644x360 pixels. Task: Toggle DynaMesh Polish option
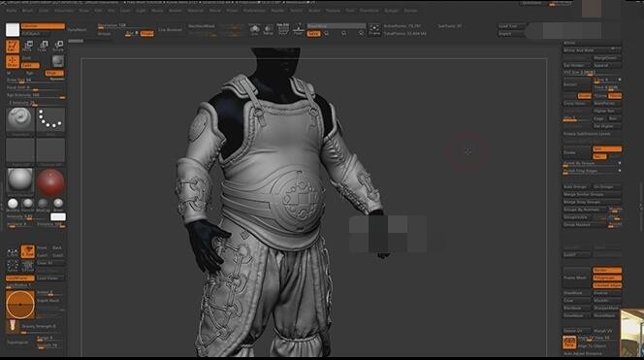click(x=146, y=33)
